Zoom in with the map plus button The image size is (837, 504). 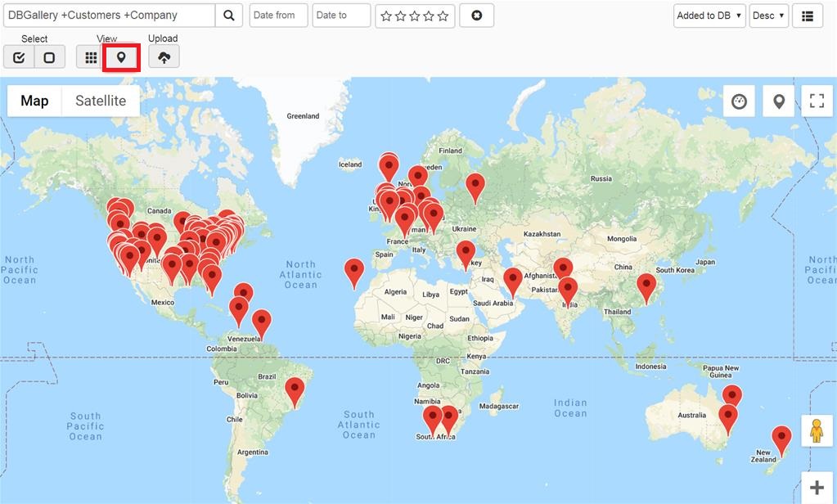[x=817, y=487]
